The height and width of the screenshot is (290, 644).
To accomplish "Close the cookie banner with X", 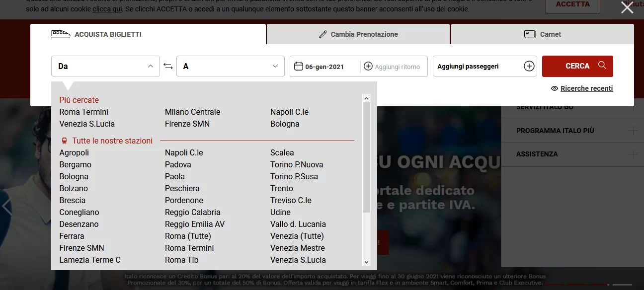I will pyautogui.click(x=627, y=7).
